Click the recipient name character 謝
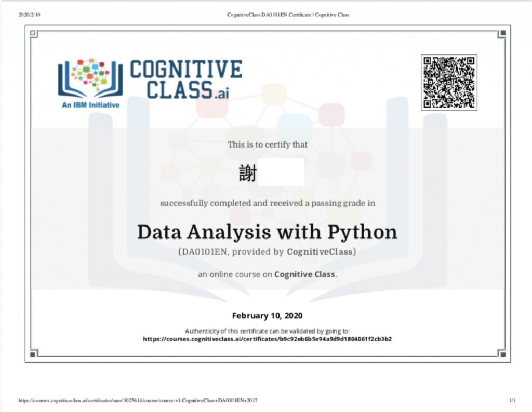Screen dimensions: 532x412 pyautogui.click(x=248, y=172)
